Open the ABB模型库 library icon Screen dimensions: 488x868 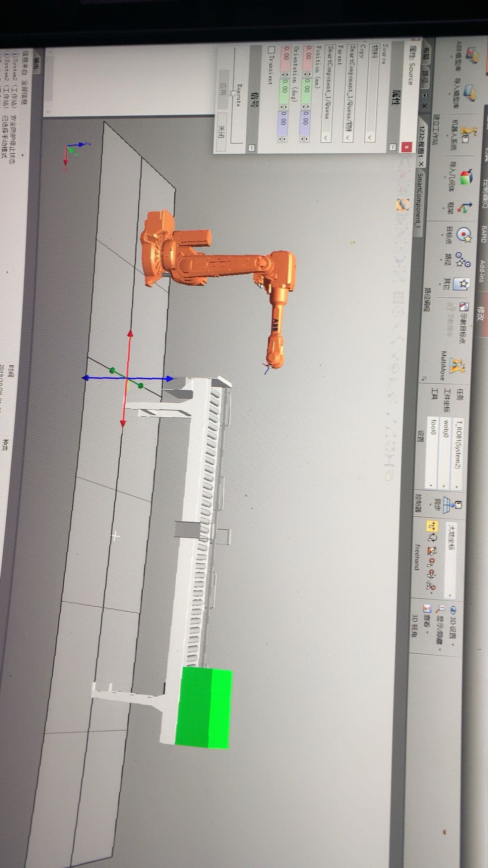(x=471, y=55)
